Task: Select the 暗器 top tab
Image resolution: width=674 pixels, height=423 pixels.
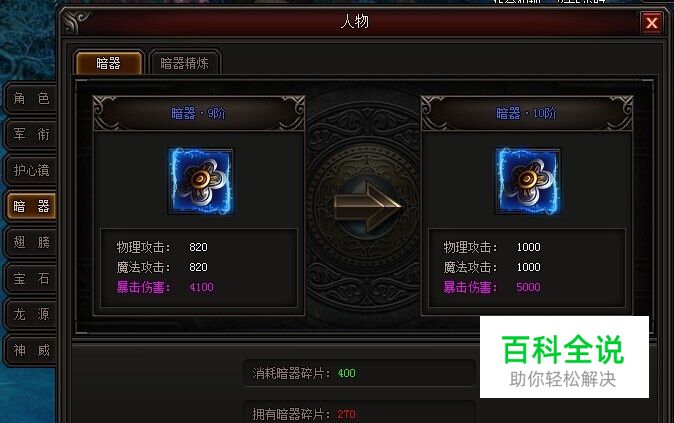Action: (109, 63)
